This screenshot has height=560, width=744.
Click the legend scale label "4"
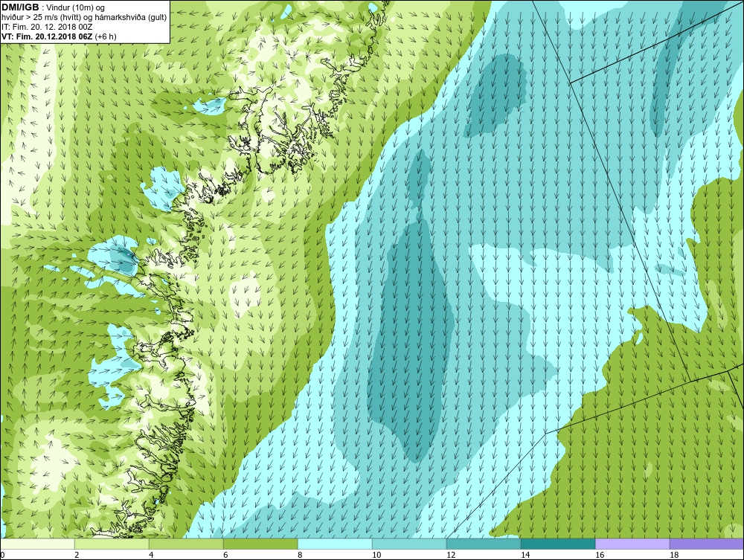[151, 555]
